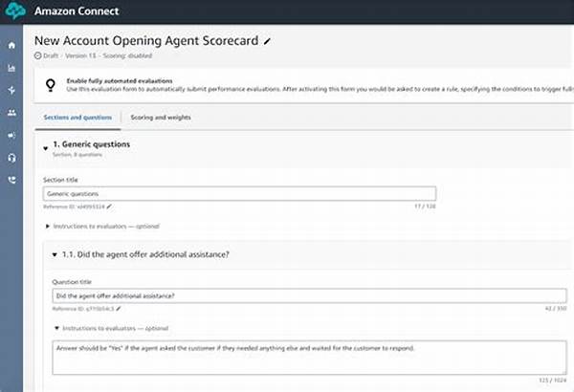574x392 pixels.
Task: Click the Question title input field
Action: click(x=309, y=295)
